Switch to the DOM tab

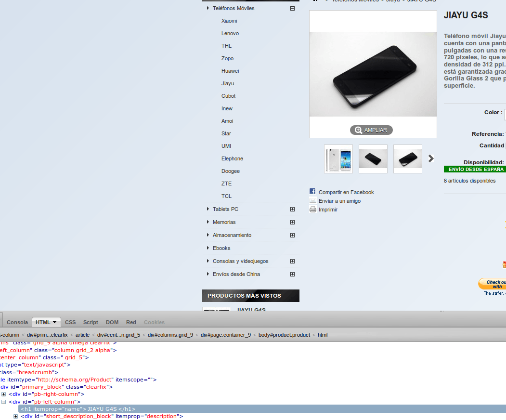[112, 322]
